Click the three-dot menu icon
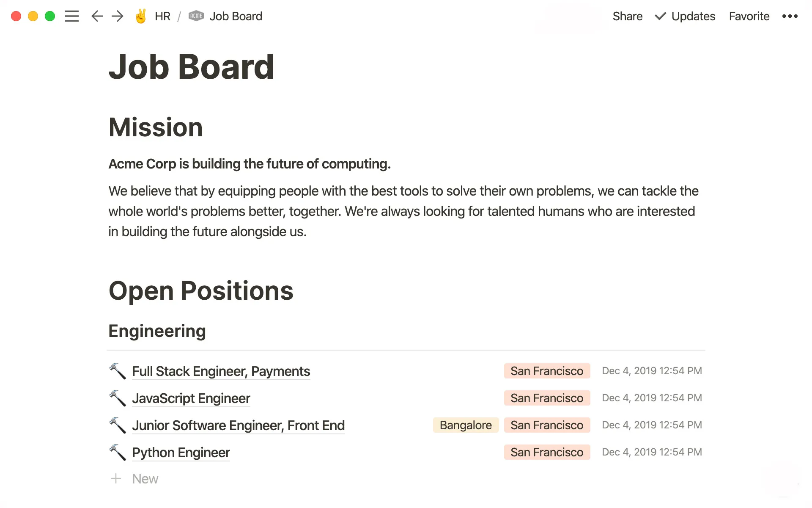The image size is (812, 508). (792, 17)
